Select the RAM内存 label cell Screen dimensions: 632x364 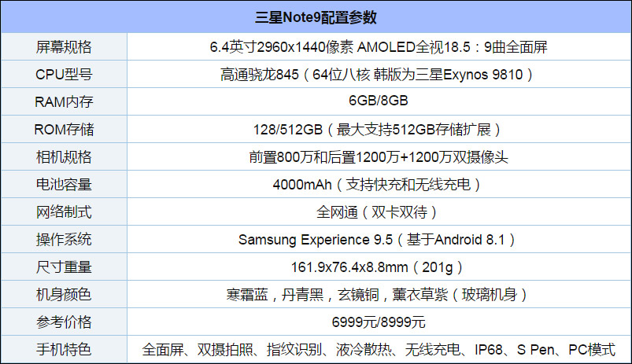(64, 102)
